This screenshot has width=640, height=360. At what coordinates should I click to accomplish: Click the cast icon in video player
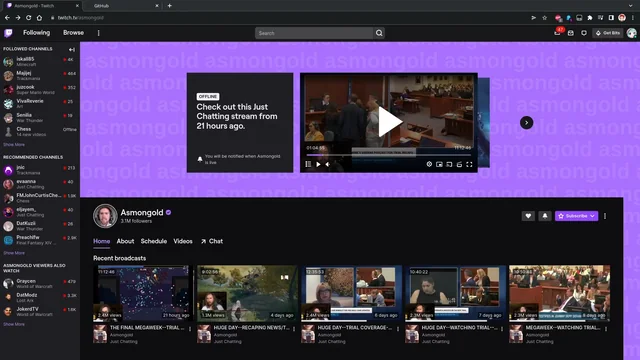click(449, 164)
